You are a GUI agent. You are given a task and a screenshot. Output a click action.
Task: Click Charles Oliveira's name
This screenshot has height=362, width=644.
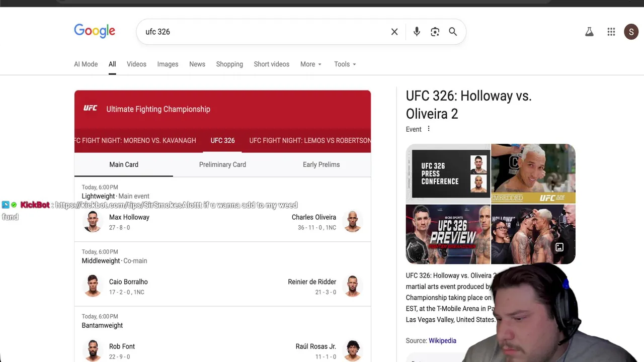tap(314, 217)
